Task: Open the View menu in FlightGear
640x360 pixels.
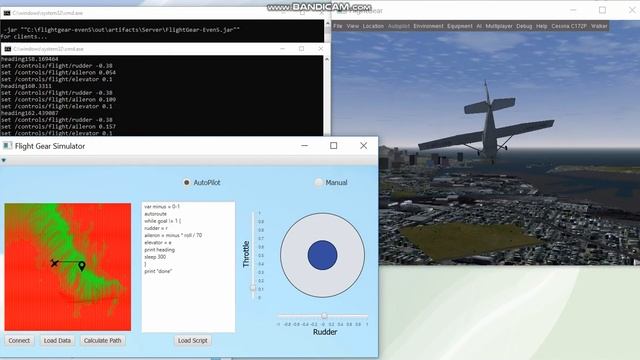Action: 353,26
